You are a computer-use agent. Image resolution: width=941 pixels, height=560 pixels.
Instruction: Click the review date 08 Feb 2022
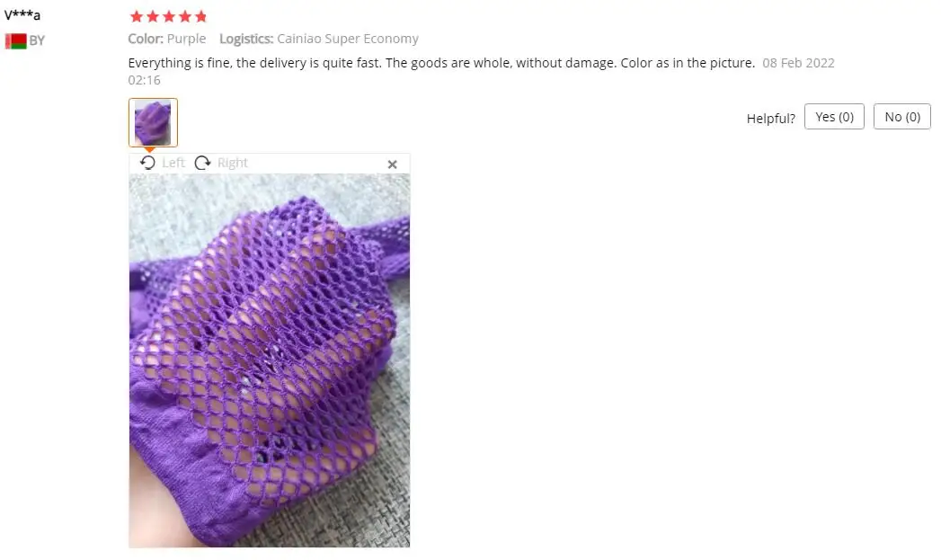(798, 63)
